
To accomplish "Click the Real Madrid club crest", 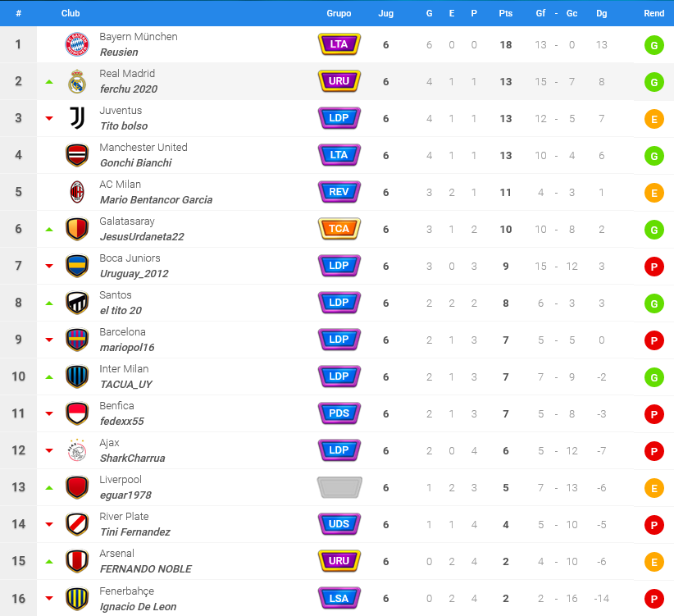I will (77, 81).
